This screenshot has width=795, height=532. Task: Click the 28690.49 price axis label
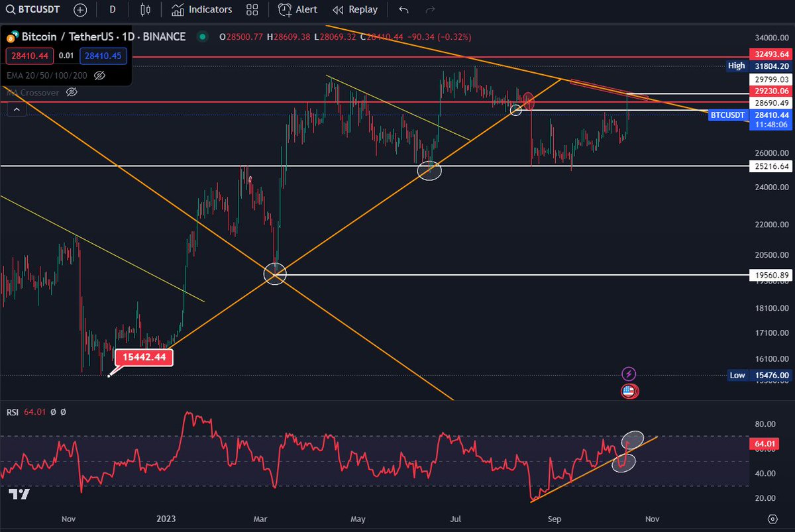point(770,103)
